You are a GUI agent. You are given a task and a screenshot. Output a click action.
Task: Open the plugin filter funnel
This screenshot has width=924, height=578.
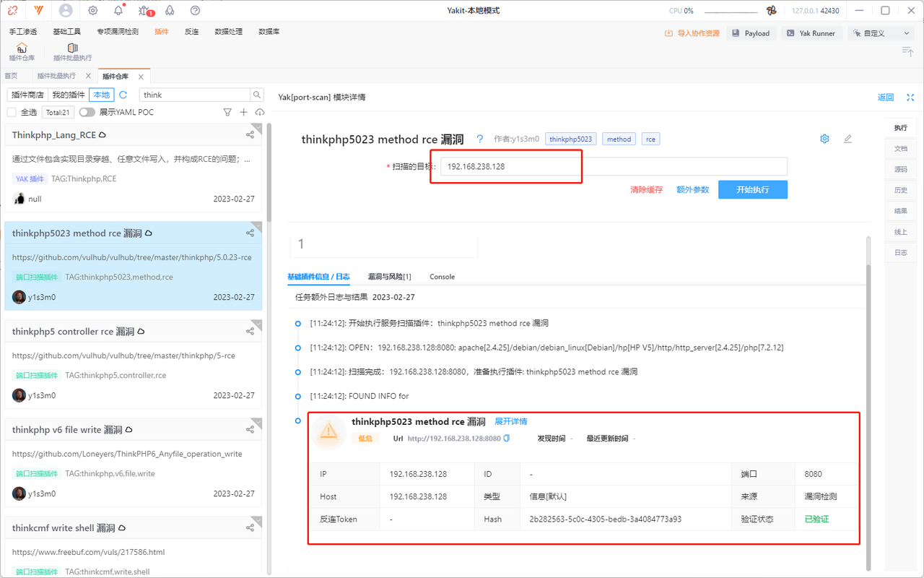[x=227, y=112]
